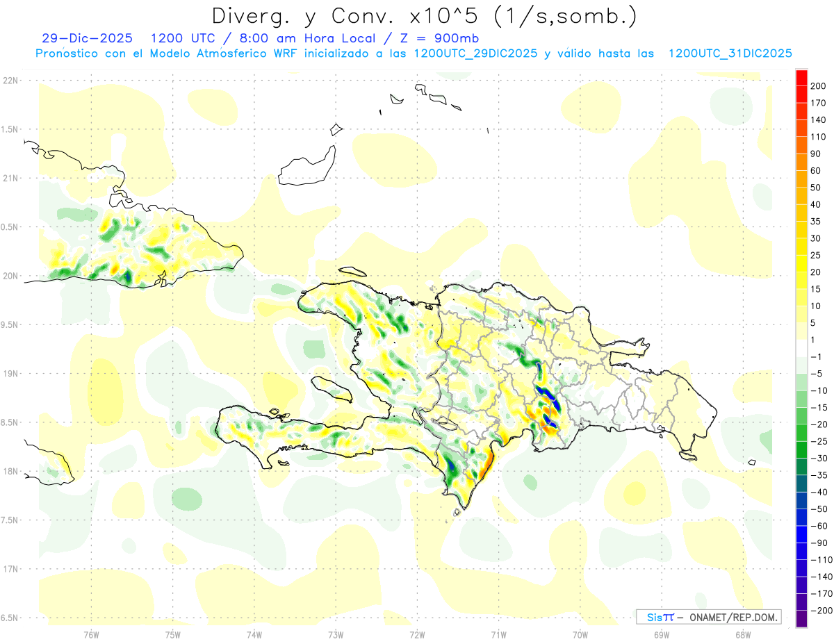Click the '71W' longitude label
Screen dimensions: 834x644
pyautogui.click(x=498, y=635)
